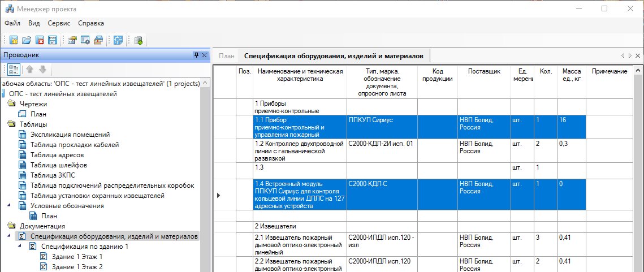Select План under Условные обозначения

click(x=49, y=215)
